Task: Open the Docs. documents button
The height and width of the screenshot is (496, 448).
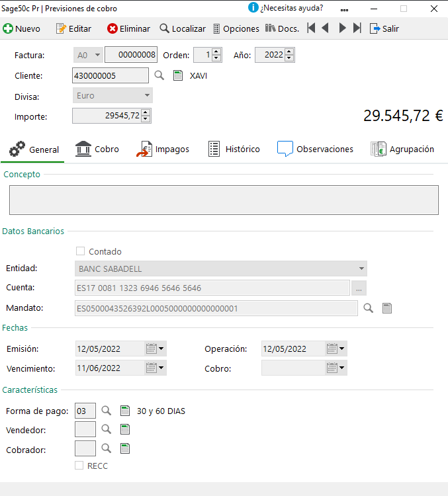Action: pyautogui.click(x=282, y=29)
